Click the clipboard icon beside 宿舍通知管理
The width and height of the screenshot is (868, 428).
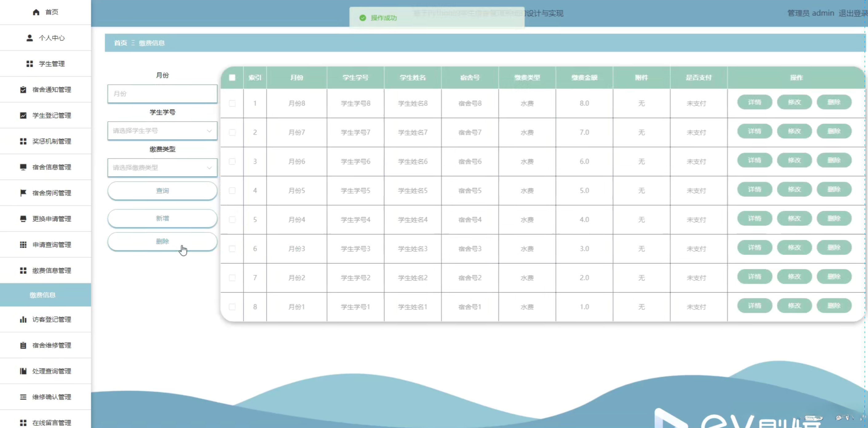23,90
